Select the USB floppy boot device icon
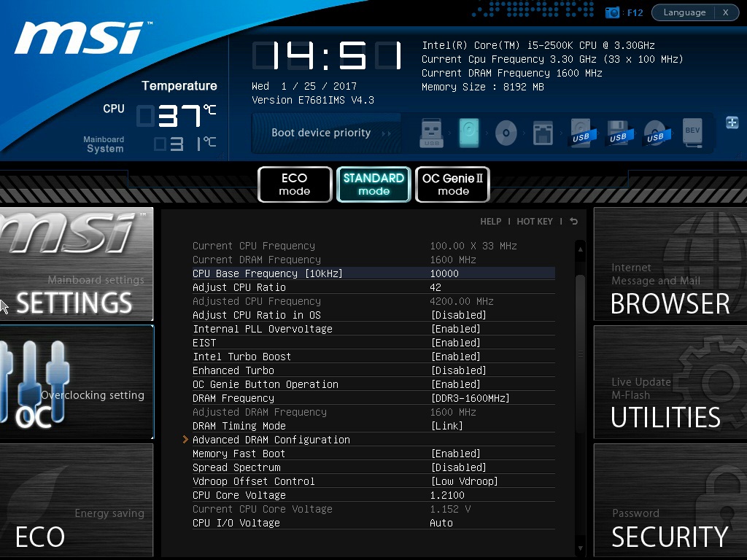Image resolution: width=747 pixels, height=560 pixels. [619, 133]
